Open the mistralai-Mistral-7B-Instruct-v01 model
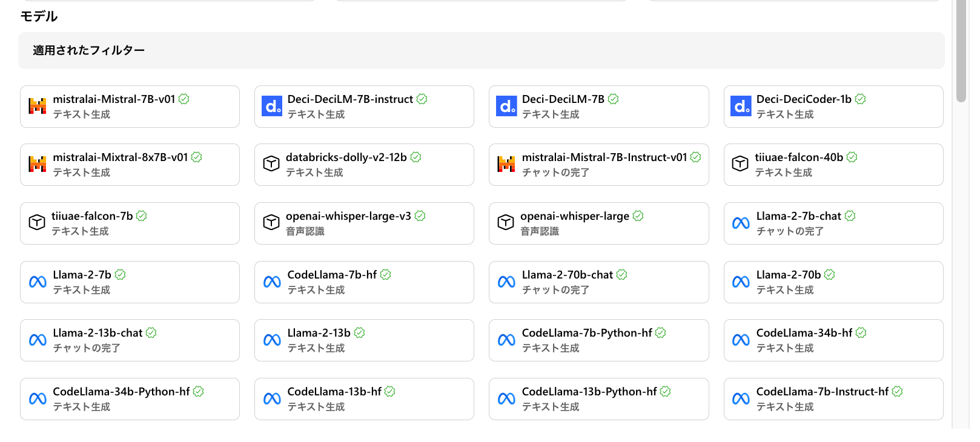Screen dimensions: 980x442 (598, 165)
